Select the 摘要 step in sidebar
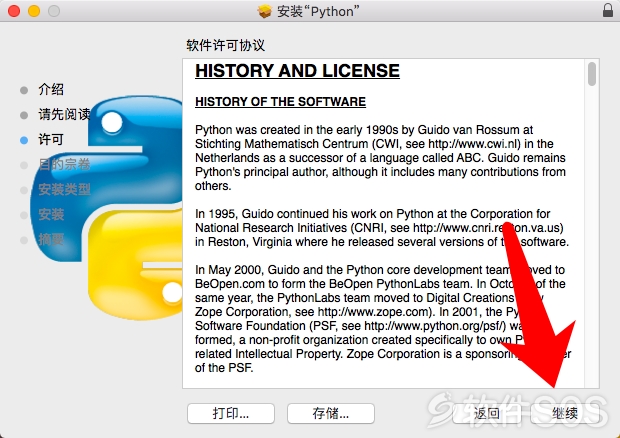The height and width of the screenshot is (438, 620). (51, 239)
